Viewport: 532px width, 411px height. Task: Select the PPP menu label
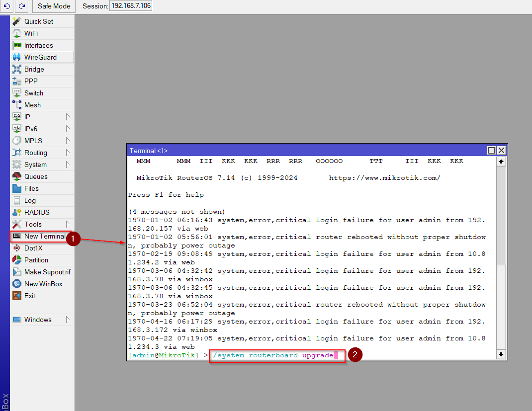tap(31, 81)
